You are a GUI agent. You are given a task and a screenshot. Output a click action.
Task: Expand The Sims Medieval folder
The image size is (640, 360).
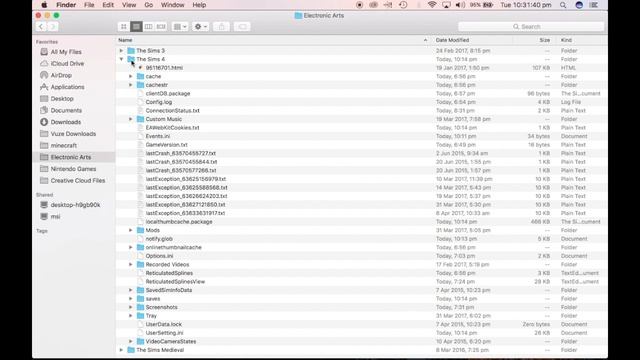121,350
